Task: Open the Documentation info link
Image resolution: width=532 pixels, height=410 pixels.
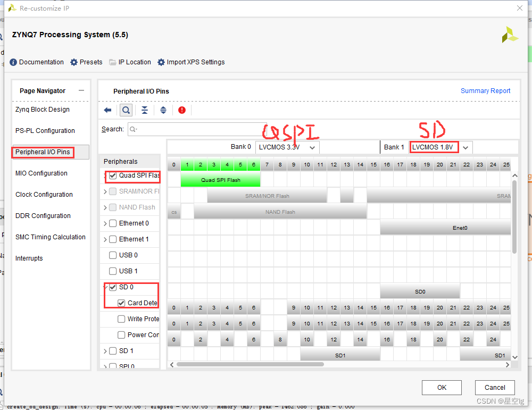Action: point(37,62)
